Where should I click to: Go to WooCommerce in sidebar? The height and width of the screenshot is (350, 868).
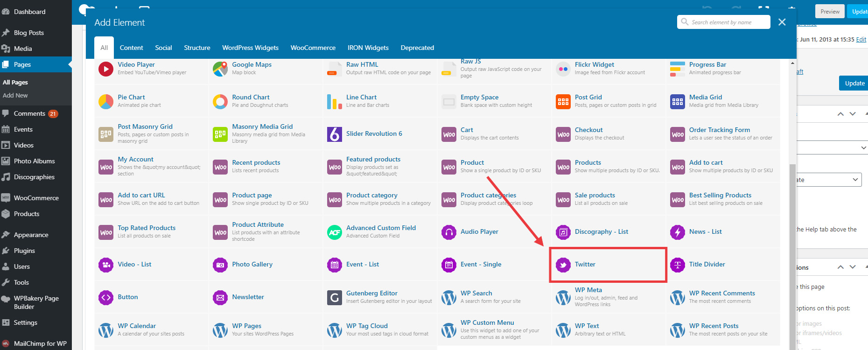pyautogui.click(x=36, y=198)
